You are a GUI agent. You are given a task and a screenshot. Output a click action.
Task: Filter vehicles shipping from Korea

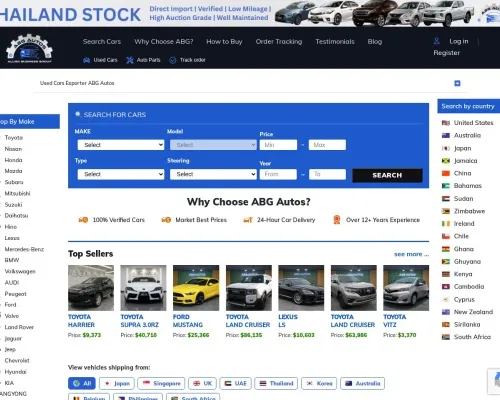(x=319, y=383)
